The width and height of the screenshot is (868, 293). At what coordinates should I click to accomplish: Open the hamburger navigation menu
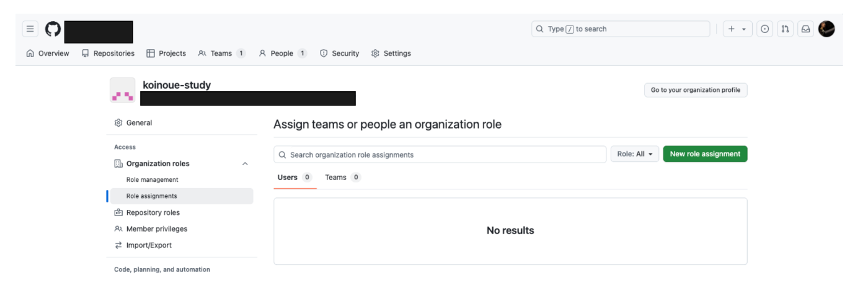[x=30, y=29]
